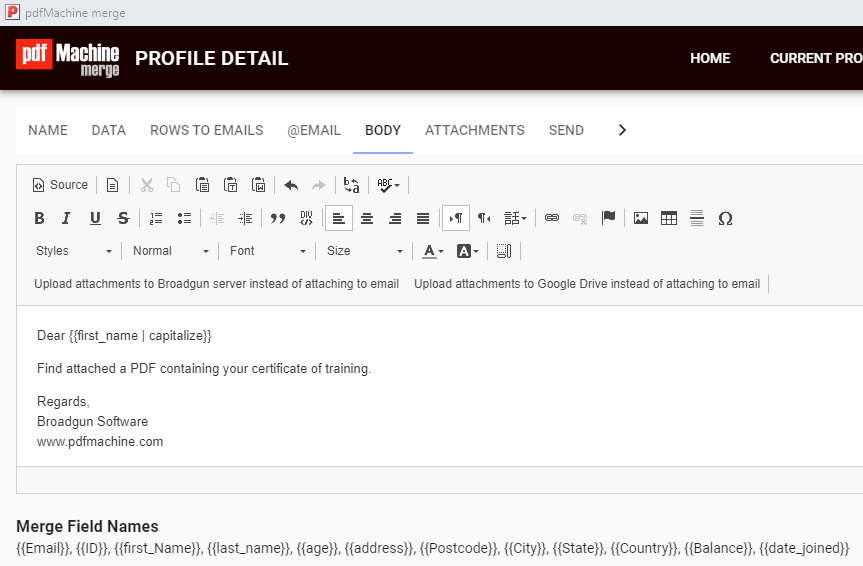Image resolution: width=863 pixels, height=566 pixels.
Task: Insert a horizontal line
Action: (x=697, y=218)
